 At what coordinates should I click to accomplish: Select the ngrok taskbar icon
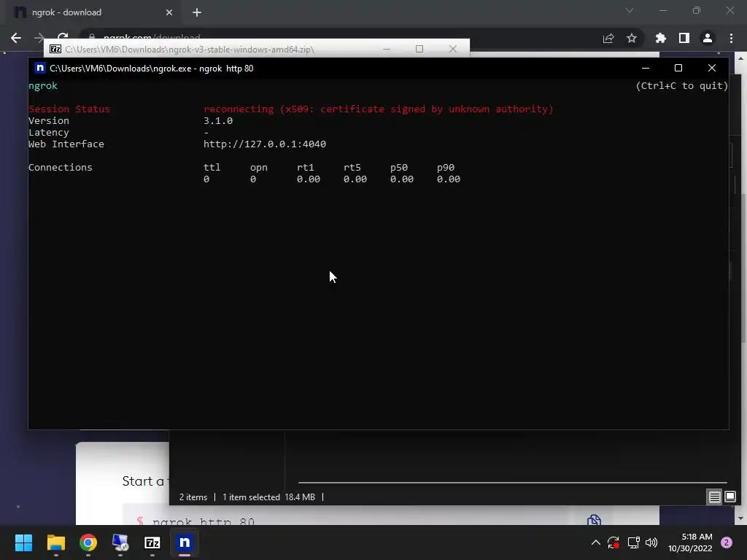click(185, 542)
